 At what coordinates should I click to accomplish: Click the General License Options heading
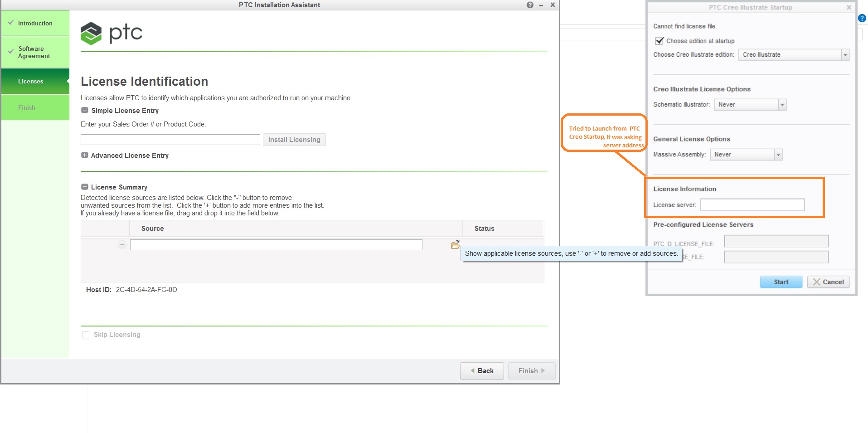[692, 139]
